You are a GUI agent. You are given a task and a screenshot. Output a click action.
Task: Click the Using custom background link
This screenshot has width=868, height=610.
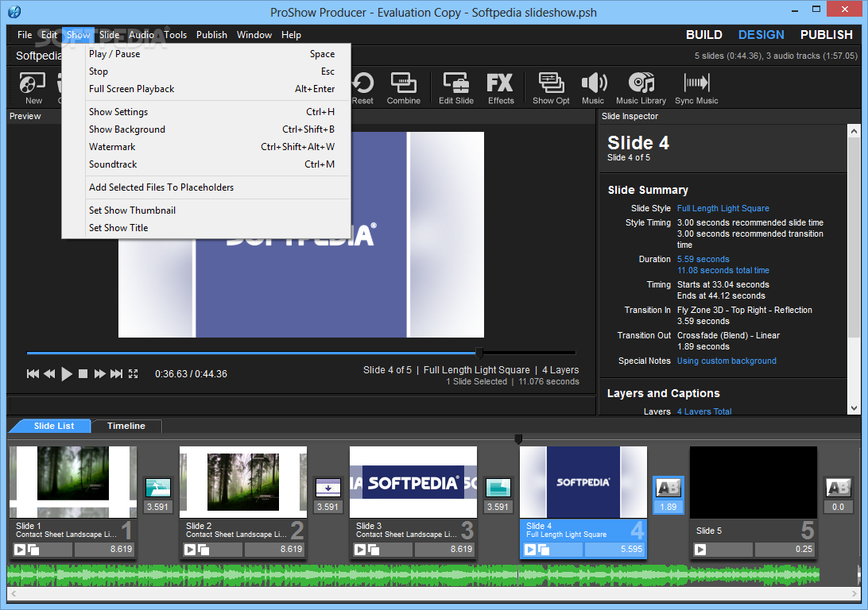click(727, 361)
